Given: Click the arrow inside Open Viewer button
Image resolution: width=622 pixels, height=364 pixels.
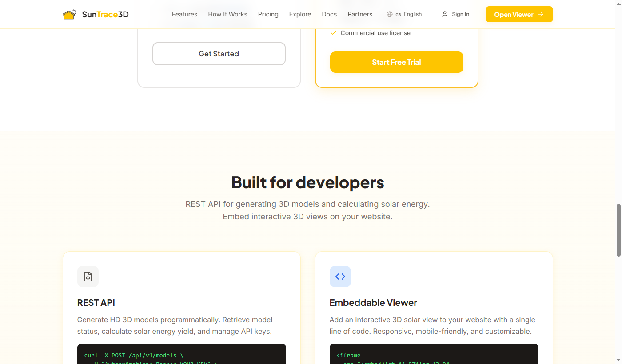Looking at the screenshot, I should pos(540,14).
